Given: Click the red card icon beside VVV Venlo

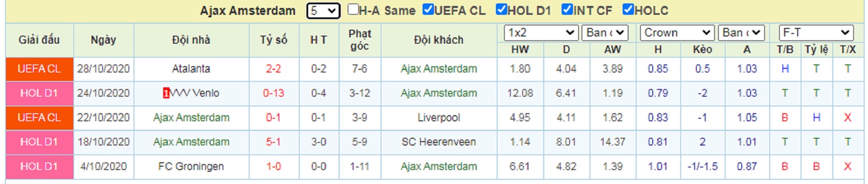Looking at the screenshot, I should pos(166,93).
